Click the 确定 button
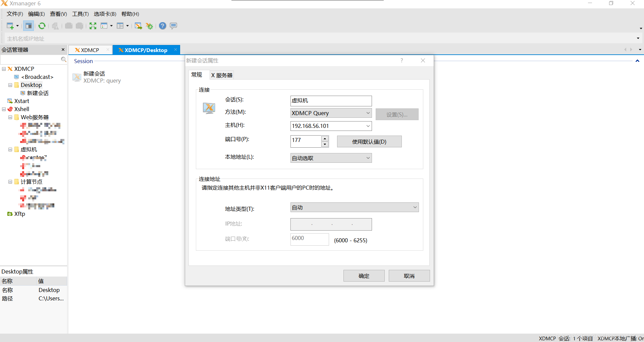 click(x=364, y=276)
